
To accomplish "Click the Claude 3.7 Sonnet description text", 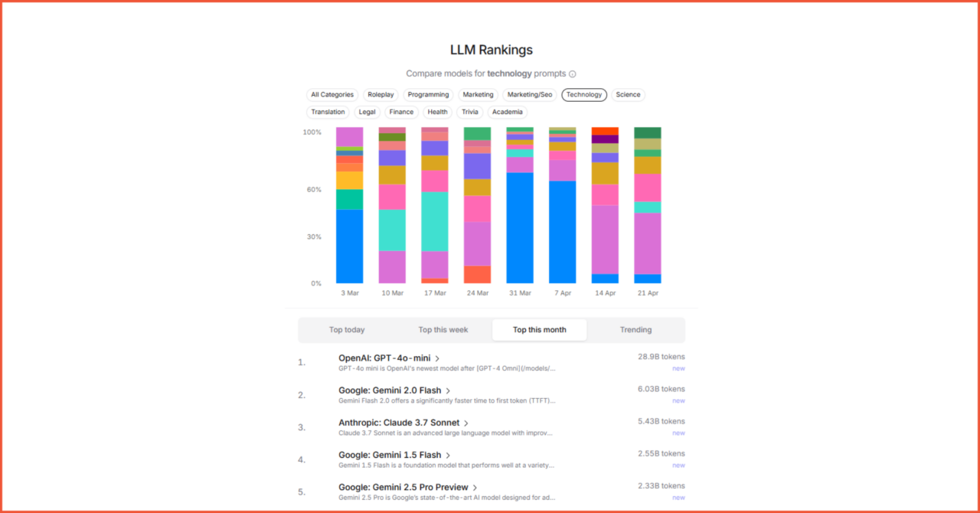I will pos(446,433).
